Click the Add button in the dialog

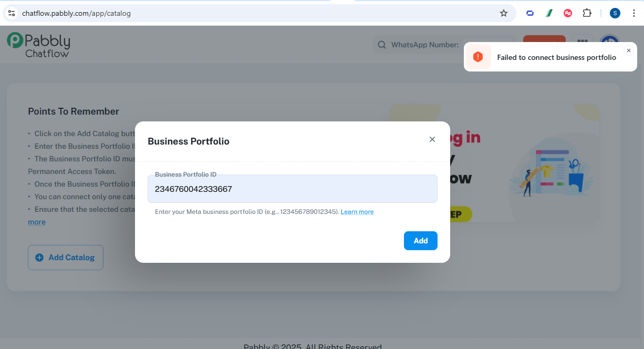point(421,241)
